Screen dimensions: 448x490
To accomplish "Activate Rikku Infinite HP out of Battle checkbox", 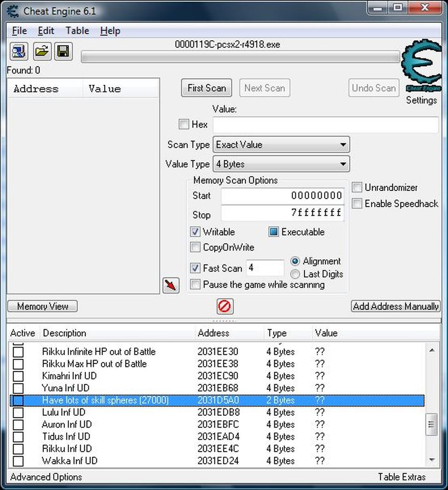I will tap(18, 352).
